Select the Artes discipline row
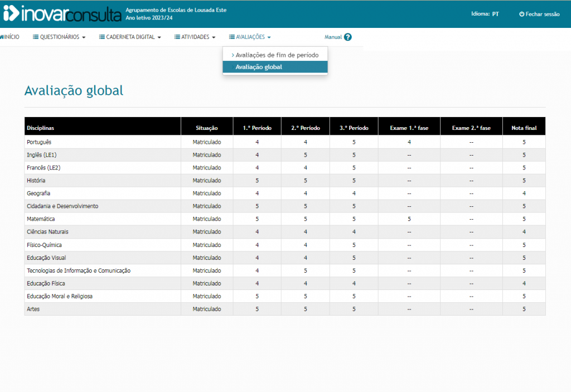Viewport: 571px width, 392px height. (x=285, y=309)
